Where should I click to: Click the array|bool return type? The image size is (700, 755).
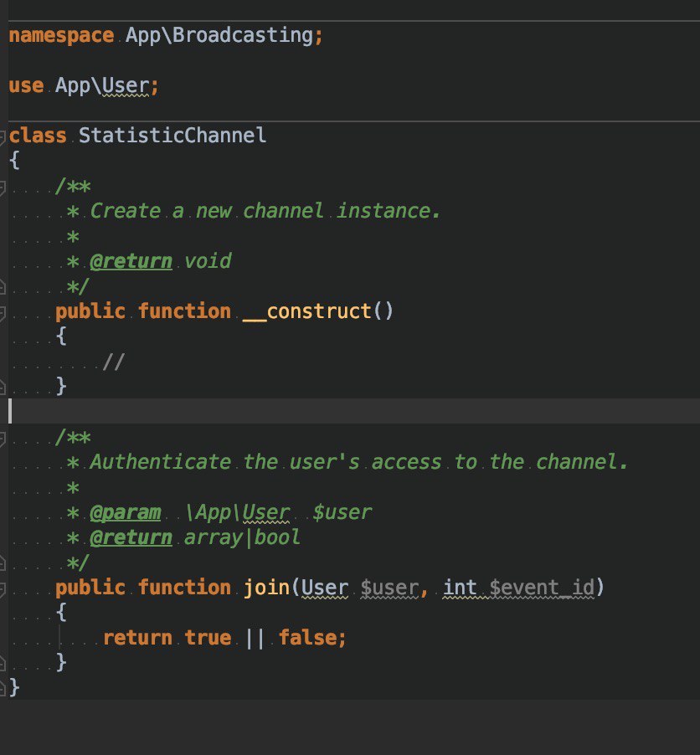click(x=242, y=537)
